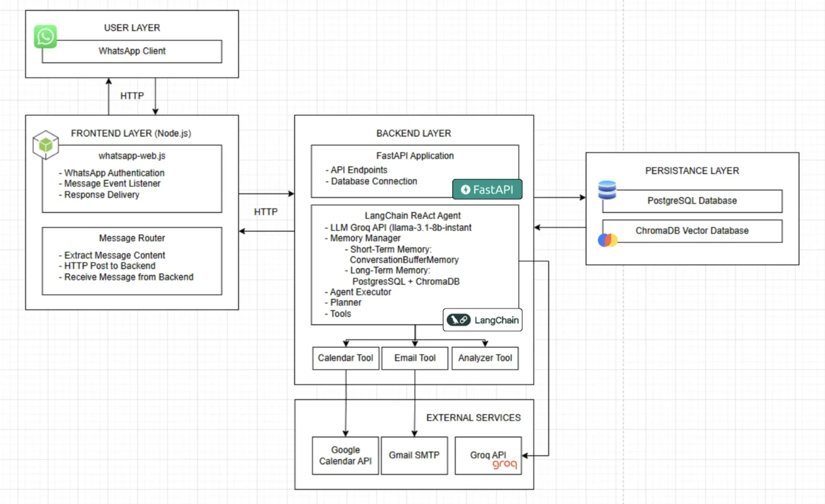The width and height of the screenshot is (825, 504).
Task: Click the PostgreSQL Database box
Action: click(x=692, y=201)
